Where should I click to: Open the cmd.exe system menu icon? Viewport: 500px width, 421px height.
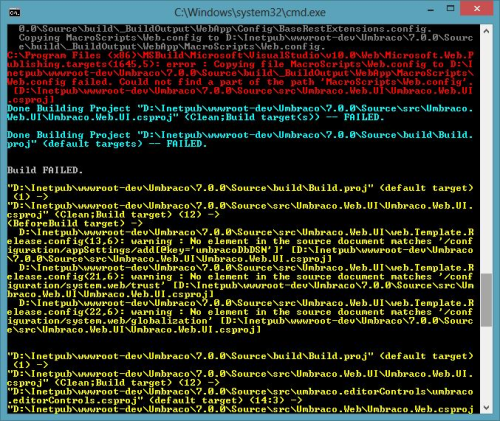point(14,13)
